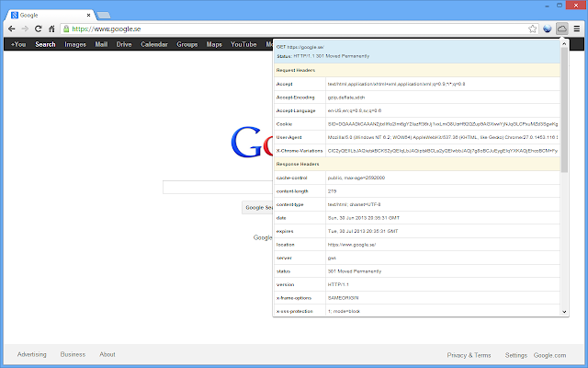Select the cache-control value public, max-age
This screenshot has height=368, width=588.
click(x=356, y=178)
